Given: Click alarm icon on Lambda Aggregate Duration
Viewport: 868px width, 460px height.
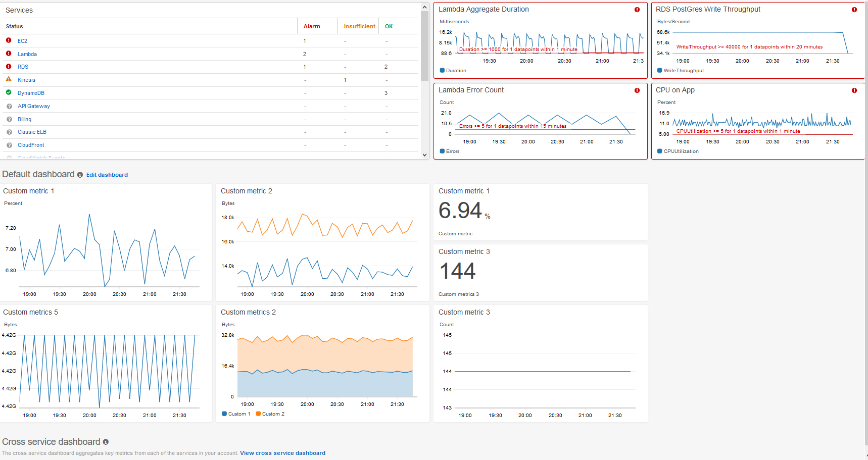Looking at the screenshot, I should pos(637,10).
